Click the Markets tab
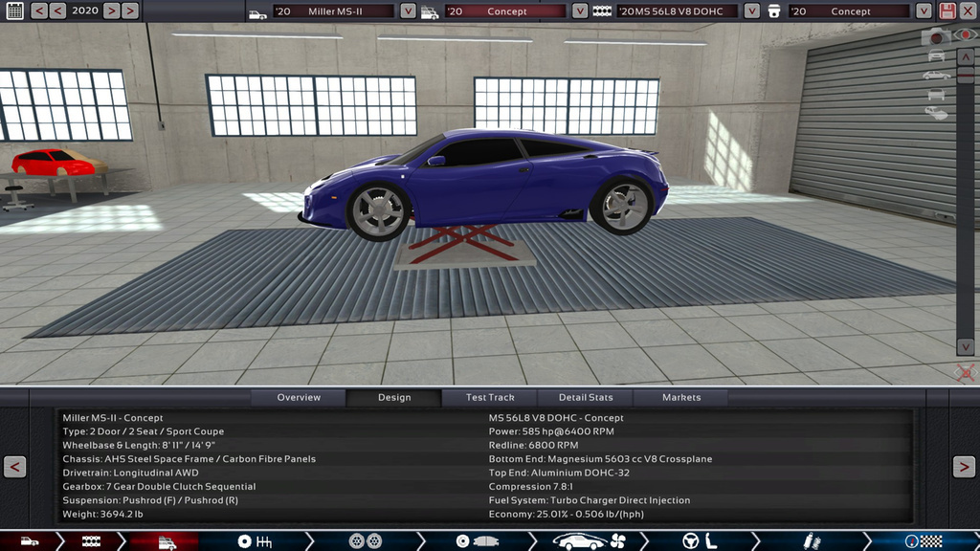The height and width of the screenshot is (551, 980). pyautogui.click(x=681, y=397)
